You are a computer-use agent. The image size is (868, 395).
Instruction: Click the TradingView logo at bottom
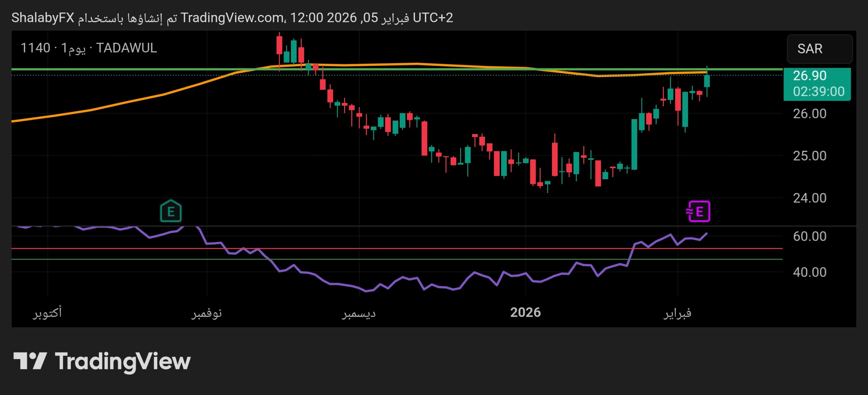click(102, 361)
